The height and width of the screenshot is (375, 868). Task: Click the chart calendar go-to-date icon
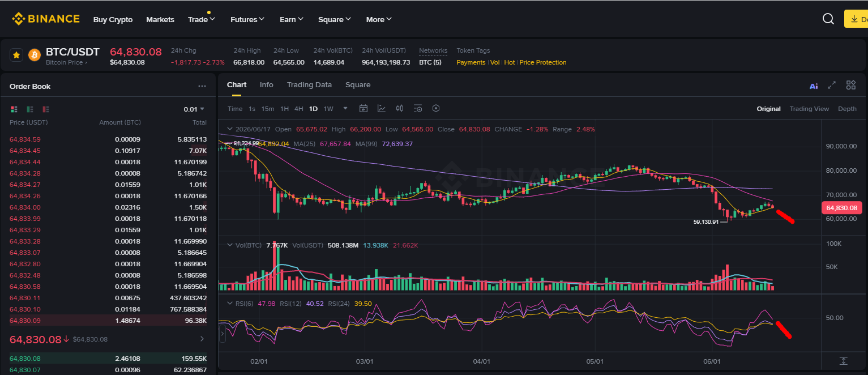(364, 108)
